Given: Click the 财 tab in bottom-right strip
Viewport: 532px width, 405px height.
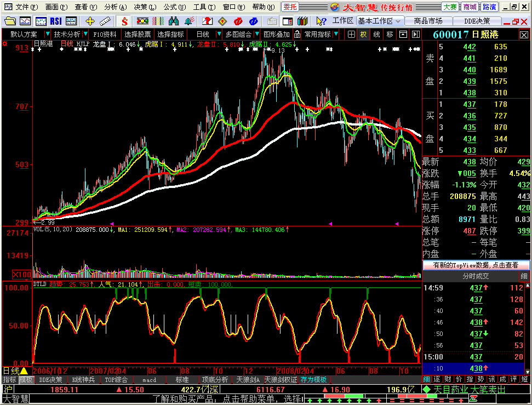Looking at the screenshot, I should click(448, 379).
